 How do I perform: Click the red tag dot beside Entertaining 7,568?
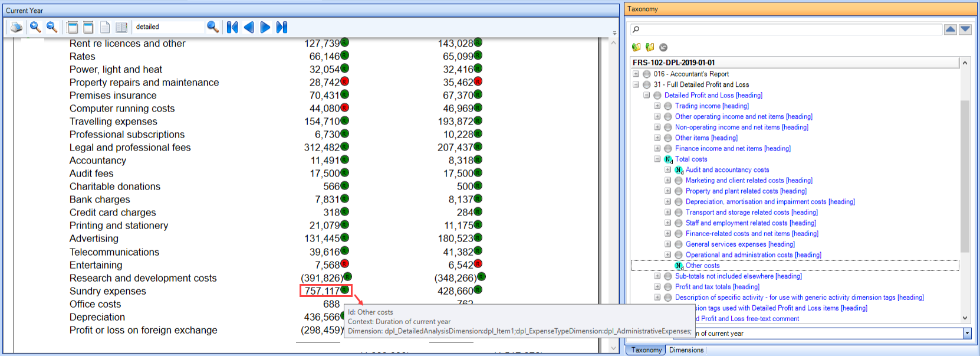pyautogui.click(x=345, y=263)
